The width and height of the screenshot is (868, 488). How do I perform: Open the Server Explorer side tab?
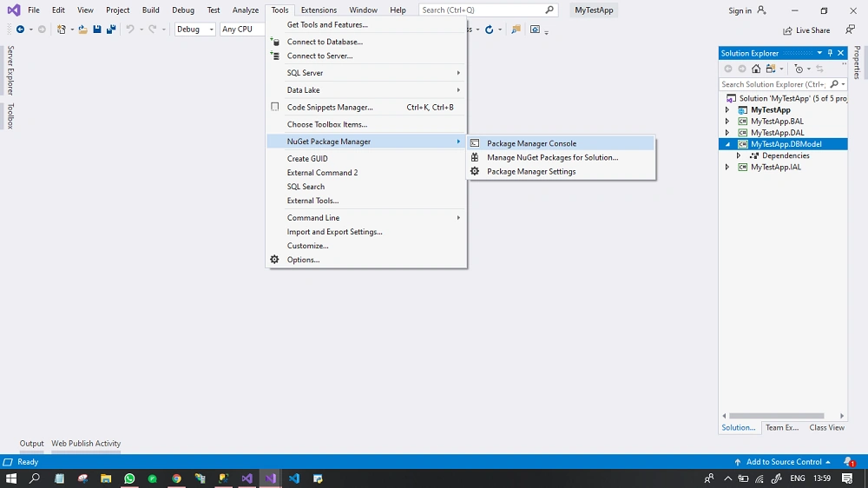10,70
